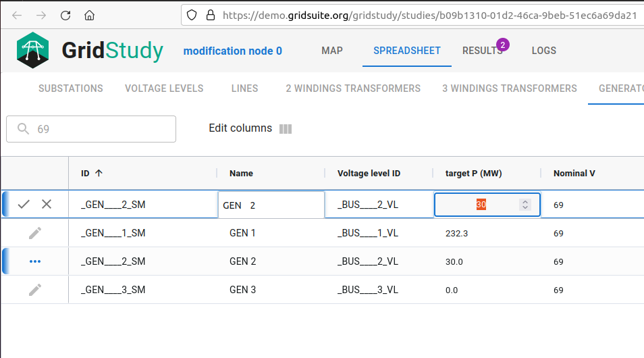Click the browser URL address bar
Image resolution: width=644 pixels, height=358 pixels.
pos(412,16)
